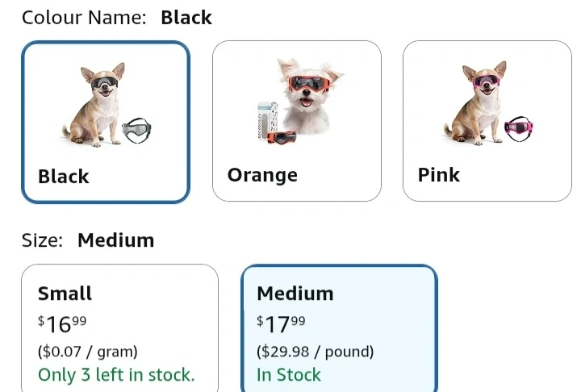Click the green "In Stock" text
This screenshot has width=581, height=392.
coord(288,375)
